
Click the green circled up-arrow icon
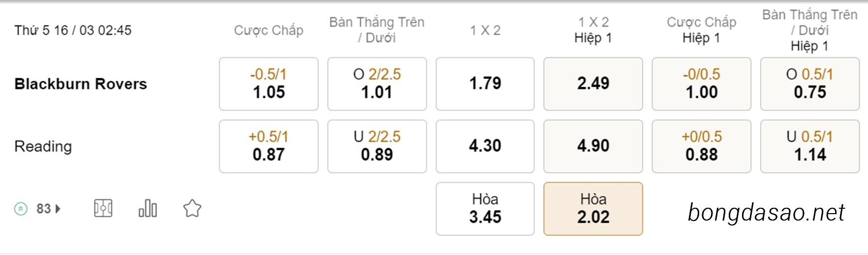point(21,209)
